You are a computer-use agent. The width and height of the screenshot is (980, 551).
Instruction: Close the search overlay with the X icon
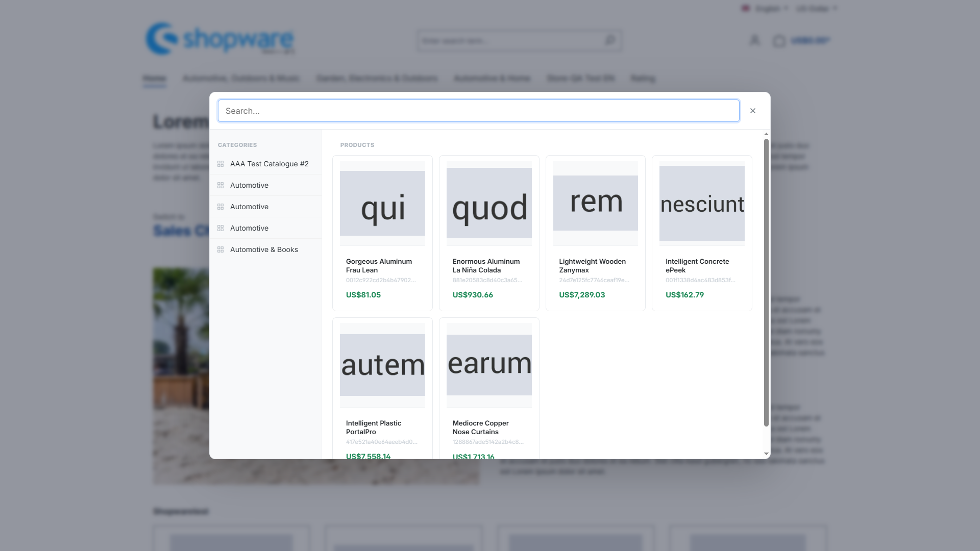tap(753, 111)
